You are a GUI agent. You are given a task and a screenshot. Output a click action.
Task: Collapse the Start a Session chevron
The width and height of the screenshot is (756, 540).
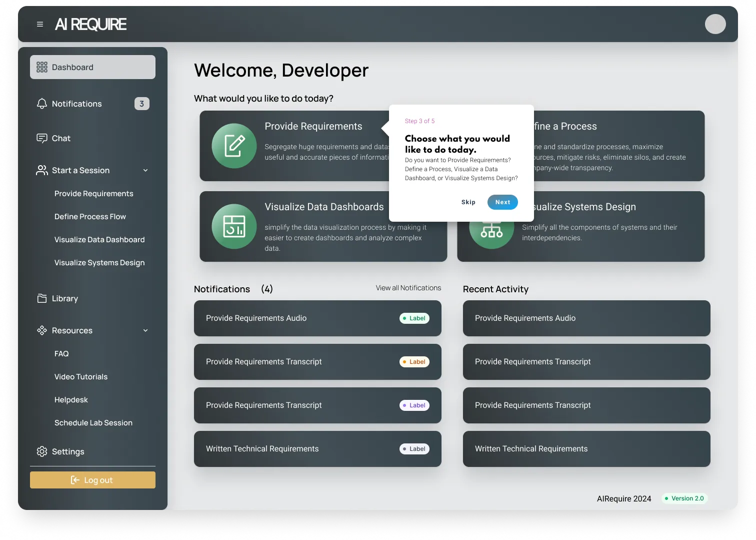[145, 170]
